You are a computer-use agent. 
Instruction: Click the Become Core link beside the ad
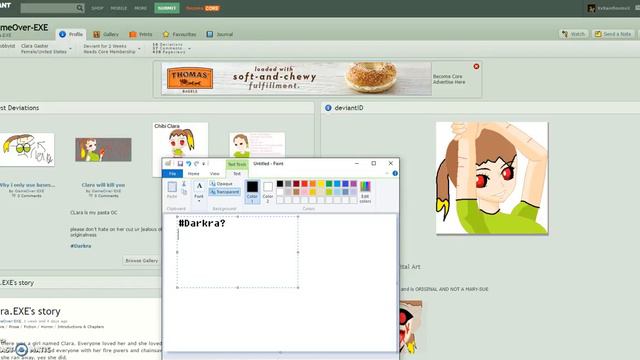tap(448, 76)
